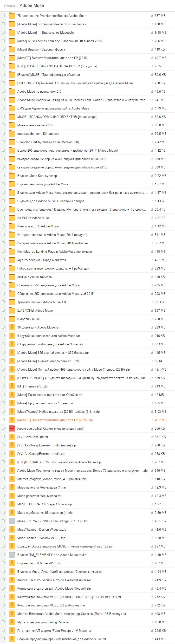Click gray file icon of Muse_For_You SVG Draw Widget.mulib
The image size is (175, 644).
[12, 521]
